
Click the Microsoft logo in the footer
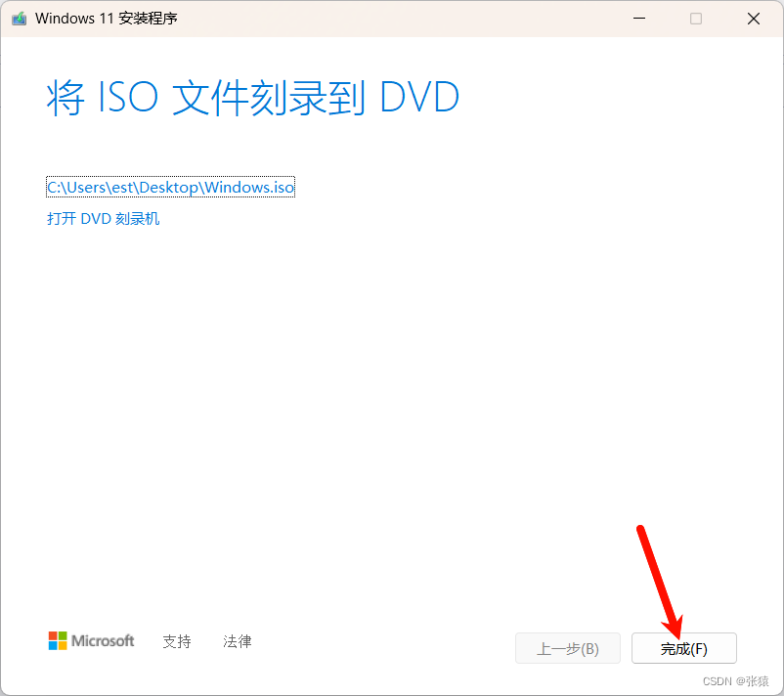pos(91,640)
